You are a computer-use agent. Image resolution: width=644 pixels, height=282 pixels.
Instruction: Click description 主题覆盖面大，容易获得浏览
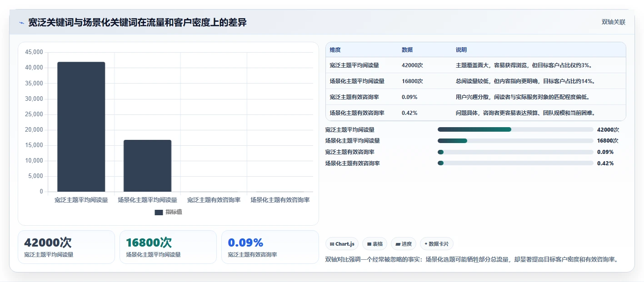click(x=492, y=65)
